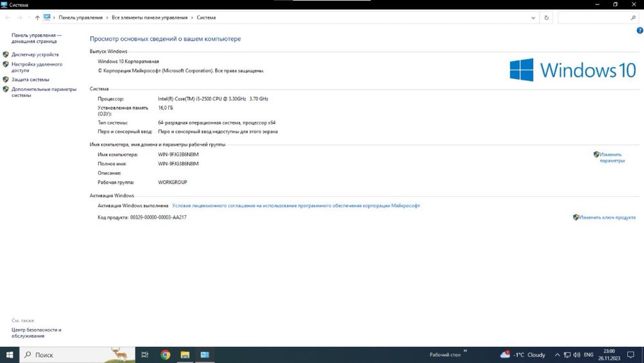
Task: Click Изменить ключ продукта link
Action: click(607, 217)
